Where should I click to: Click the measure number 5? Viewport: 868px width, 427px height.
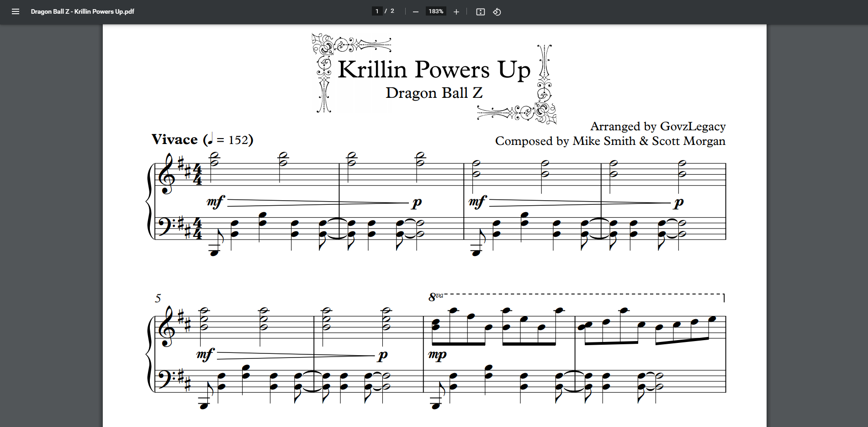(x=158, y=299)
